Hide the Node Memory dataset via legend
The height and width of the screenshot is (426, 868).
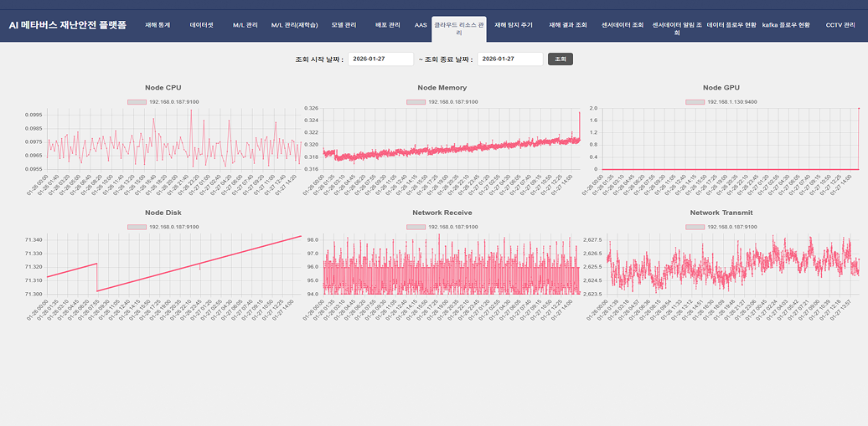(x=416, y=102)
